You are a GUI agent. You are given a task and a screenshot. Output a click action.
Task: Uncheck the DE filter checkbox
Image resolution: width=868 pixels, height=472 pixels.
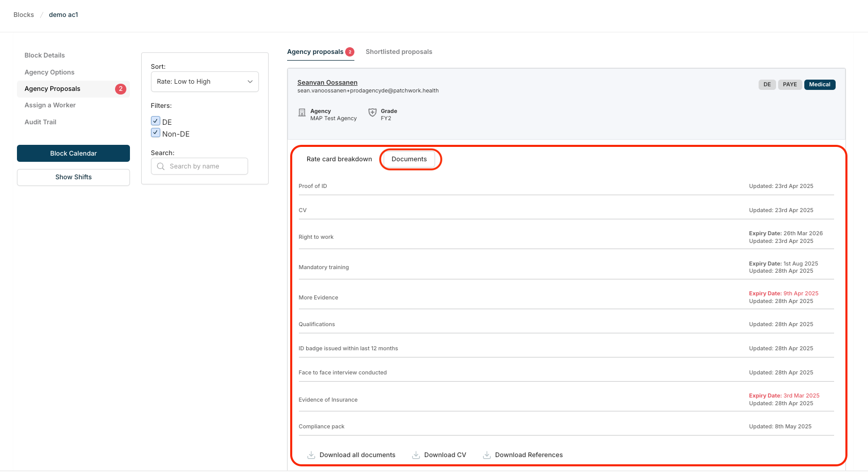156,121
